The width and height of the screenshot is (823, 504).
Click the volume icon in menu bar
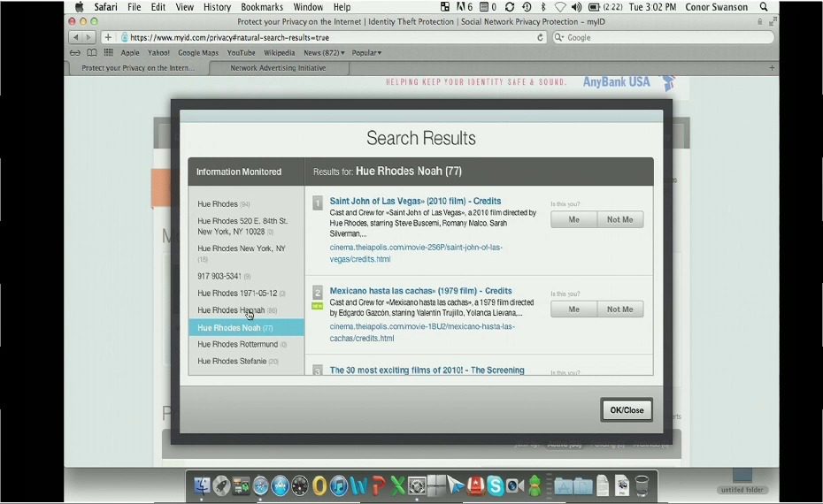[576, 7]
